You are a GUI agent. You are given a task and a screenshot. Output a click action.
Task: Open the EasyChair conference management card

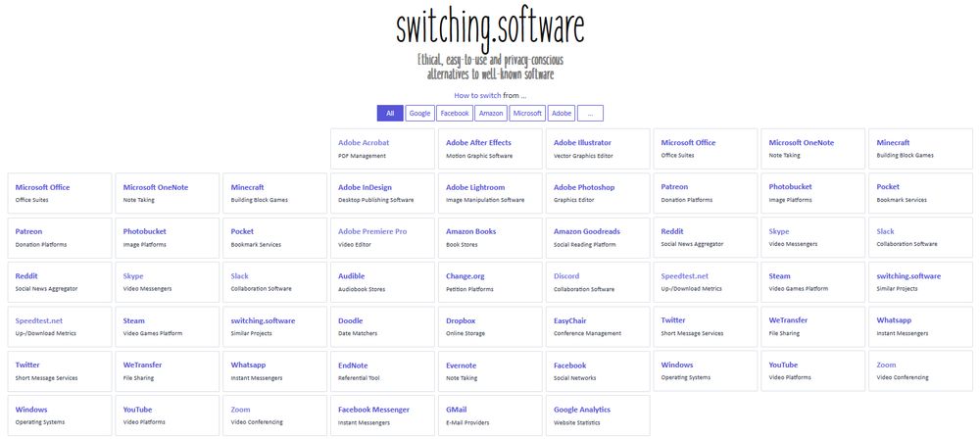598,327
